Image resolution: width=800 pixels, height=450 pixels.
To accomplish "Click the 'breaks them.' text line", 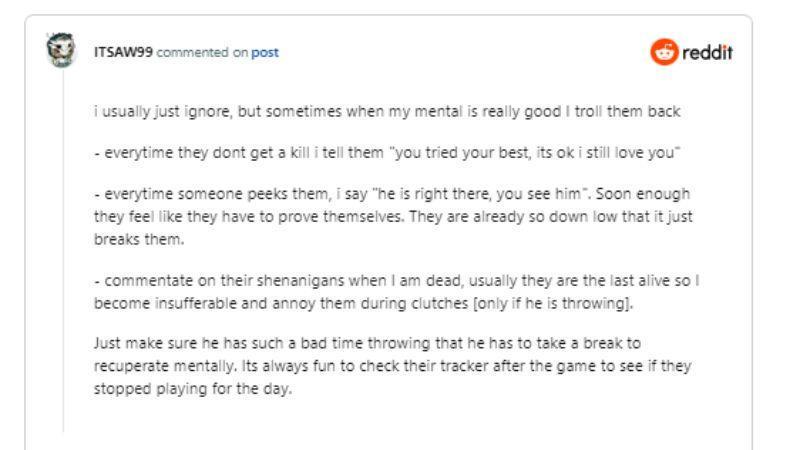I will (139, 239).
